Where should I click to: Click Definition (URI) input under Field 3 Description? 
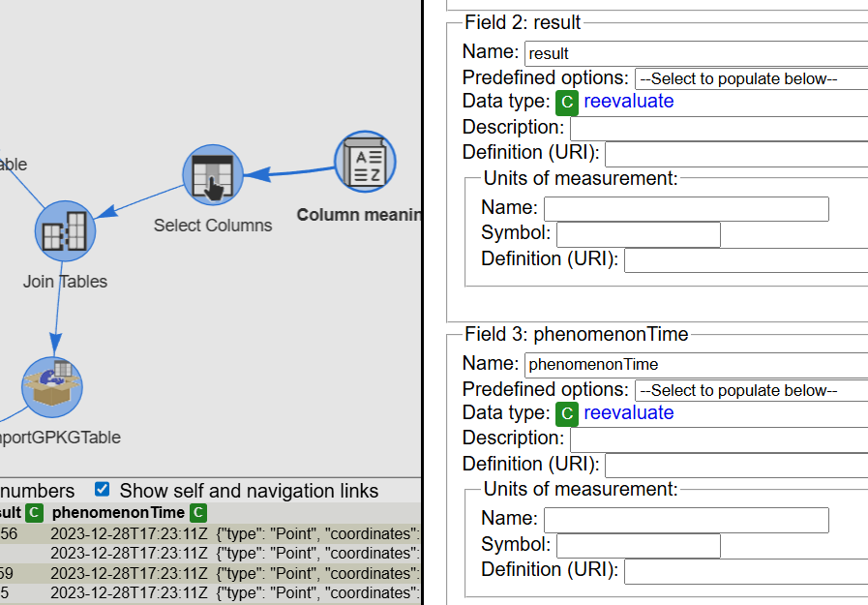[735, 465]
